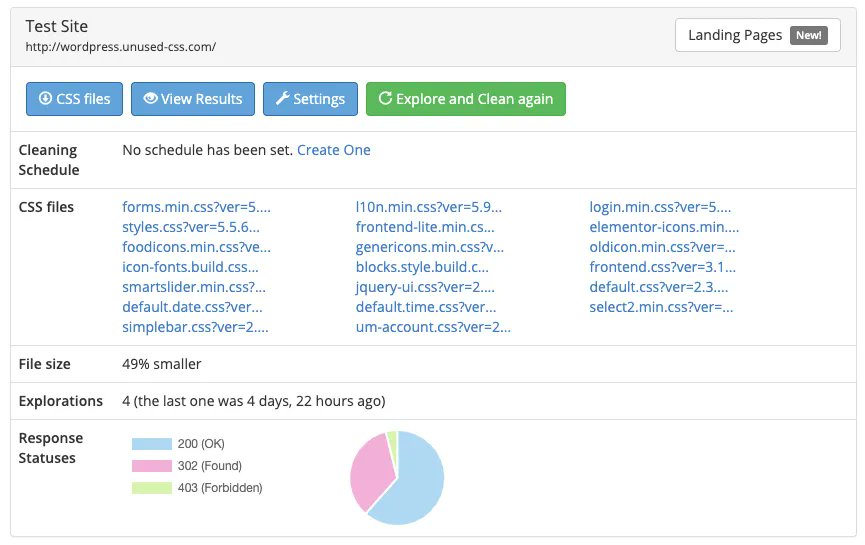Viewport: 865px width, 545px height.
Task: Open icon-fonts.build.css file link
Action: [190, 267]
